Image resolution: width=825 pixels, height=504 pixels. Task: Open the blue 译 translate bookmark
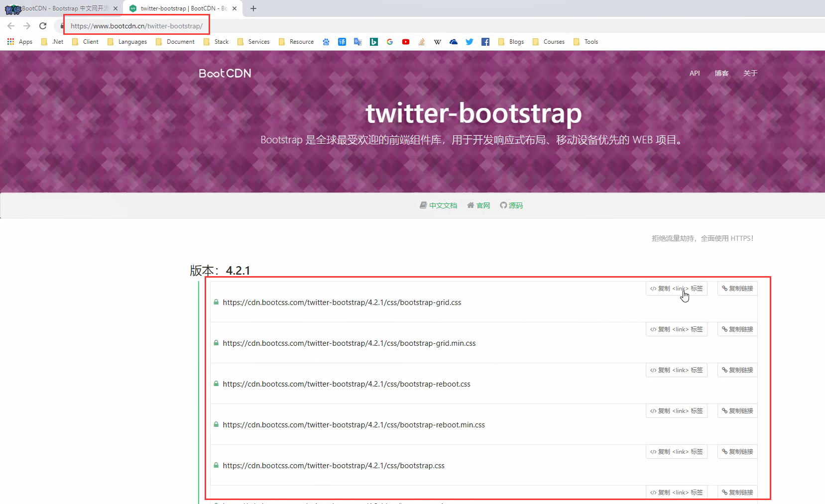point(342,42)
